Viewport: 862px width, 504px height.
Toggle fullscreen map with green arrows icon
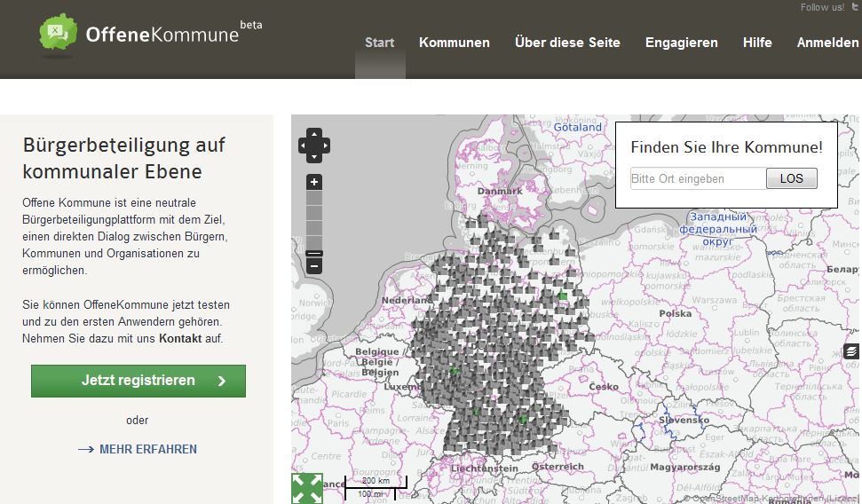pyautogui.click(x=307, y=489)
